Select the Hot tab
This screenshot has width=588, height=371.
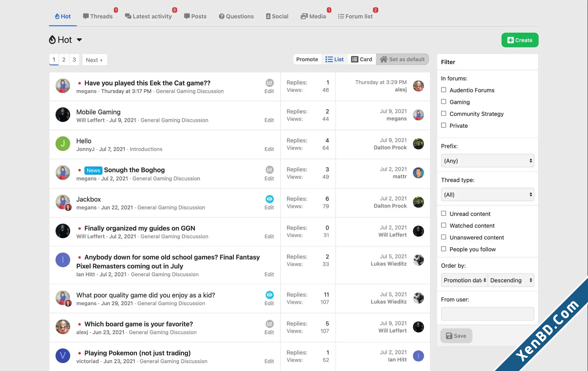pyautogui.click(x=63, y=16)
